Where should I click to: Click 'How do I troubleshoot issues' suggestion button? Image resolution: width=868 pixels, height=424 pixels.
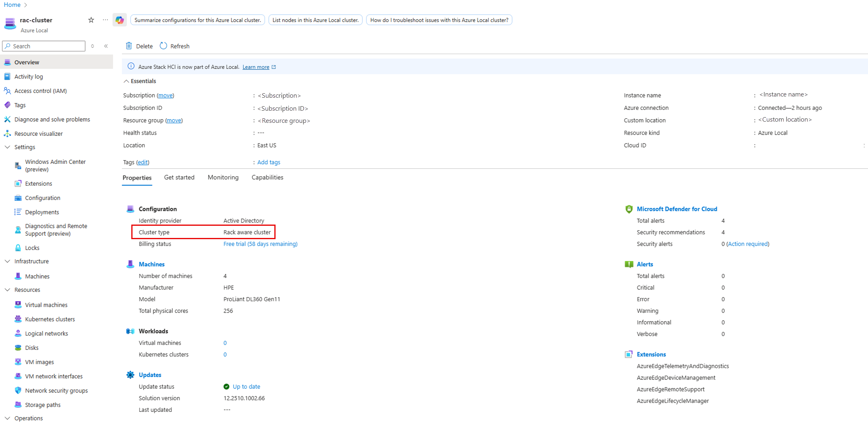pos(439,20)
